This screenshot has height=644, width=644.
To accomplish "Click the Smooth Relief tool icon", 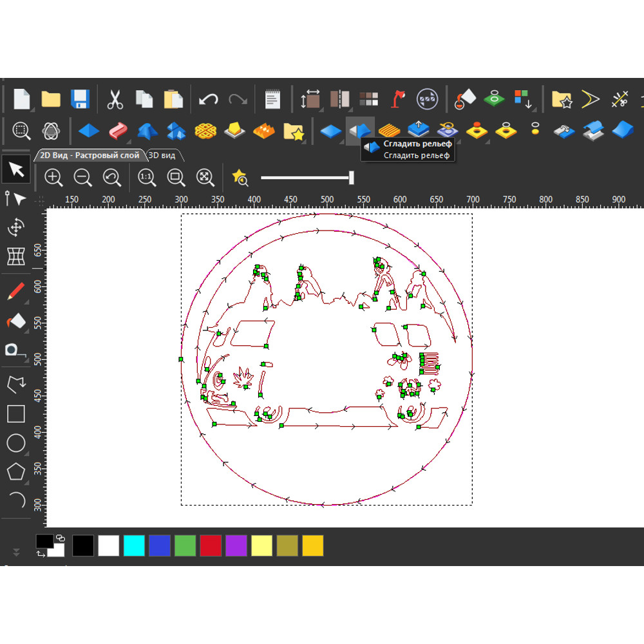I will 359,131.
